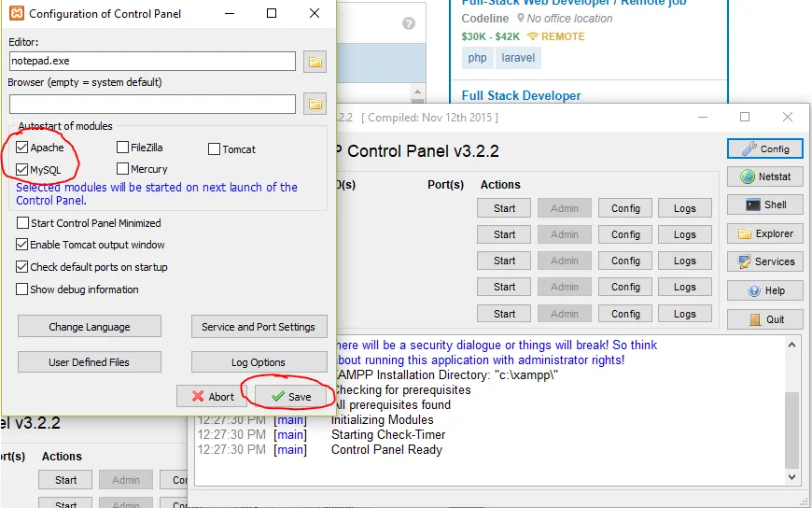Check Start Control Panel Minimized
The width and height of the screenshot is (812, 508).
point(22,223)
